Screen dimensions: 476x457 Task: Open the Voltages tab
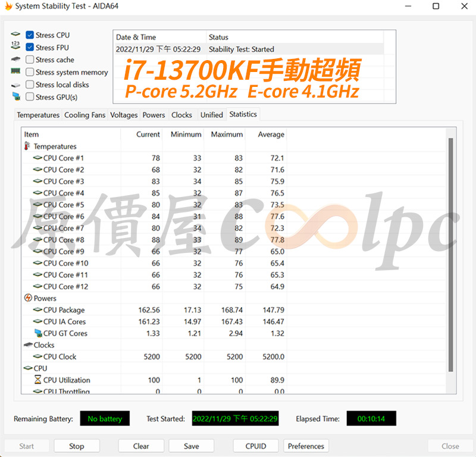click(124, 115)
